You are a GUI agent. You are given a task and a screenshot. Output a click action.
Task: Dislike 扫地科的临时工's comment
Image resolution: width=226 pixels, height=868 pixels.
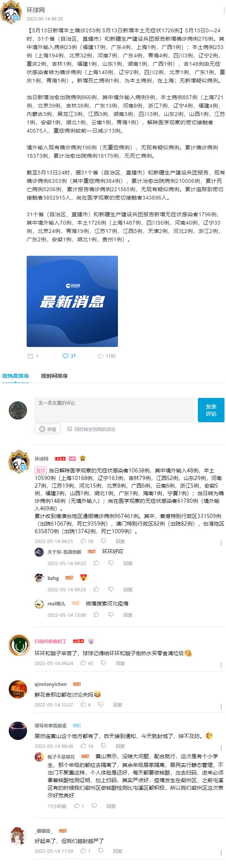pos(103,663)
